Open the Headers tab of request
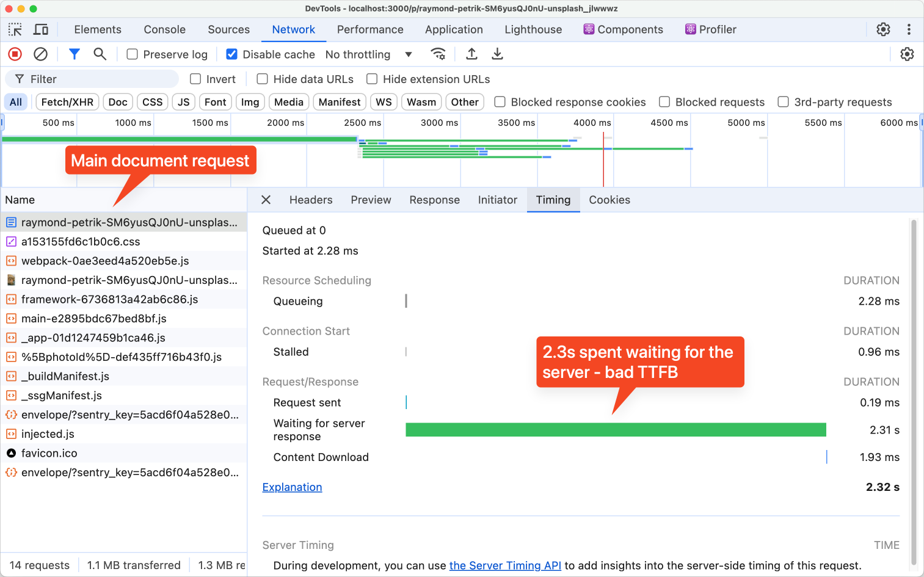The height and width of the screenshot is (577, 924). 311,200
